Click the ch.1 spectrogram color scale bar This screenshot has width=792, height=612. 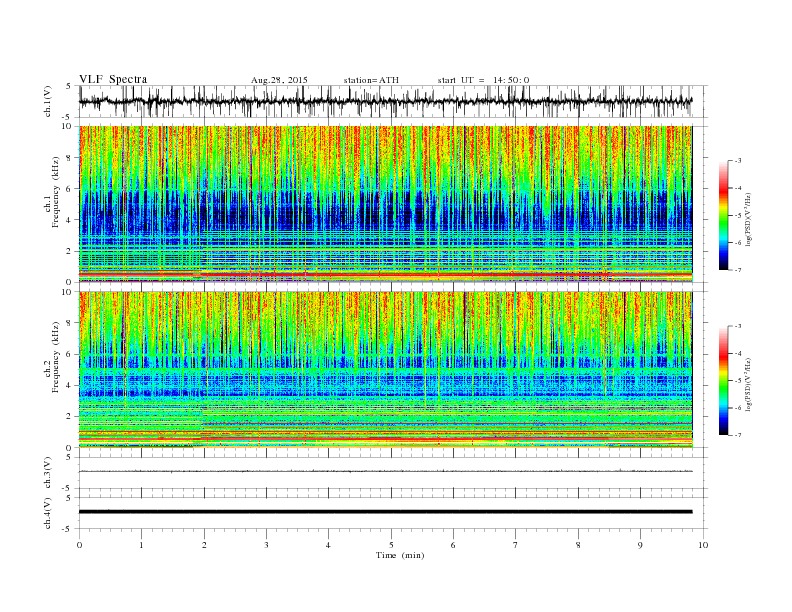(723, 215)
